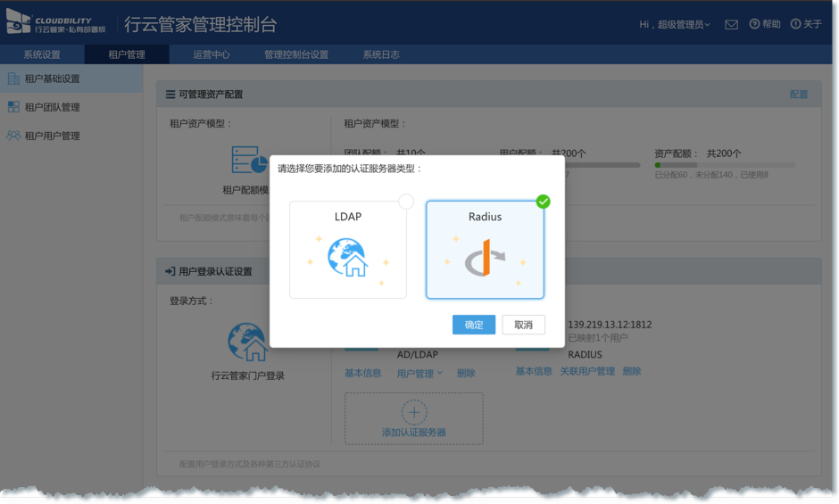Click the 关于 about icon
This screenshot has height=504, width=839.
pyautogui.click(x=795, y=24)
